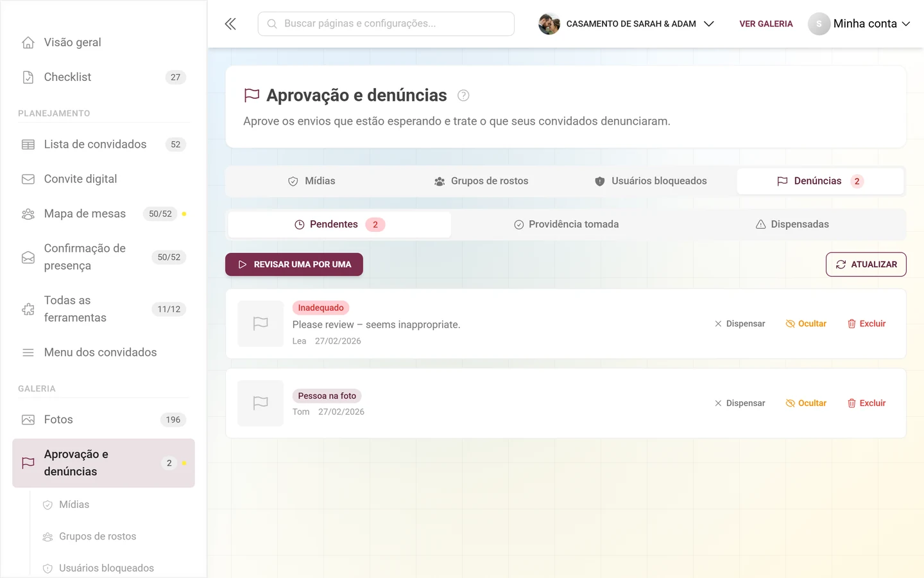Select Aprovação e denúncias sidebar item
The width and height of the screenshot is (924, 578).
pos(103,463)
